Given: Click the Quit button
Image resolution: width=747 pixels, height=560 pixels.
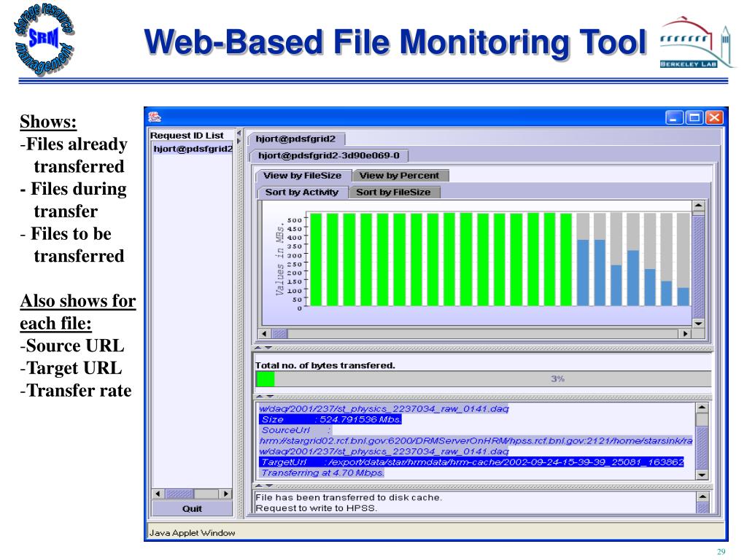Looking at the screenshot, I should tap(192, 508).
